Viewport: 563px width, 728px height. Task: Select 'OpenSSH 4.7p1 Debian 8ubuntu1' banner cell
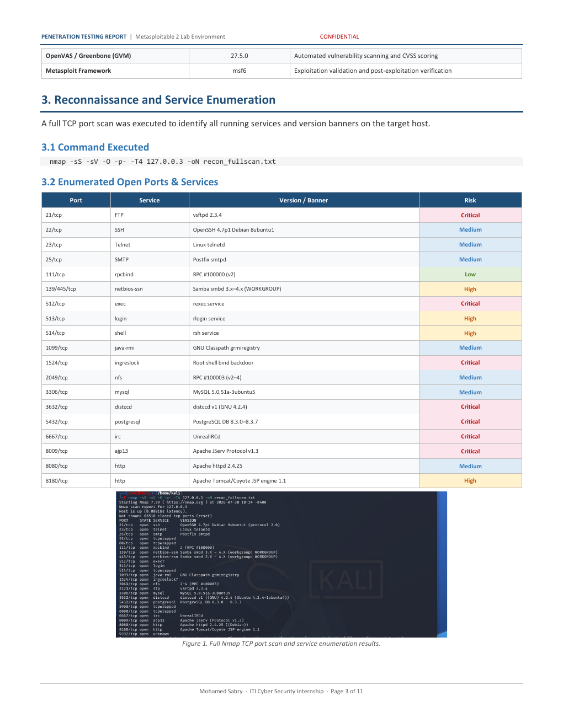304,230
